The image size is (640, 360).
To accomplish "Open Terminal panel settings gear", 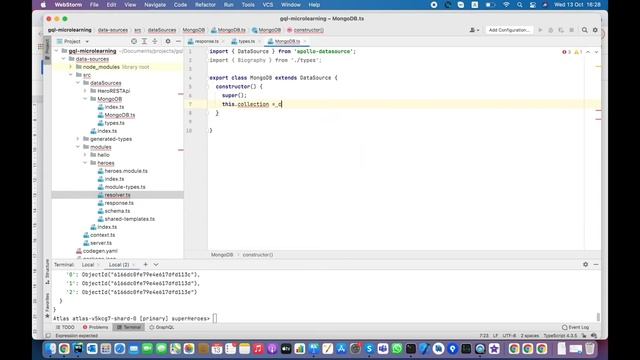I will click(x=585, y=264).
